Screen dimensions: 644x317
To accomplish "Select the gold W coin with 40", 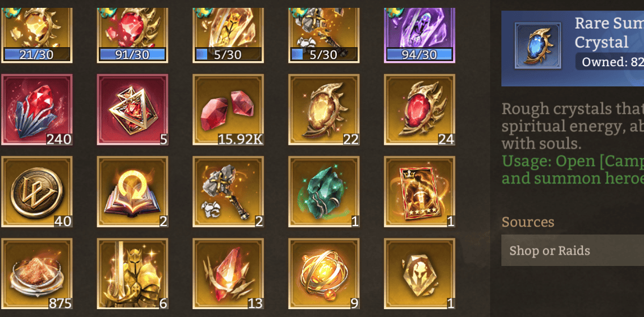I will click(x=37, y=192).
